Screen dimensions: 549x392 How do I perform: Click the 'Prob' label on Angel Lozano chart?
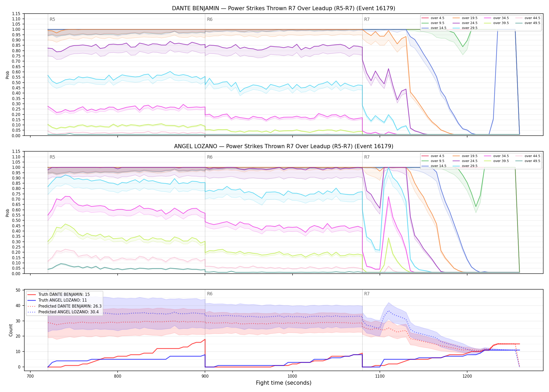coord(7,213)
